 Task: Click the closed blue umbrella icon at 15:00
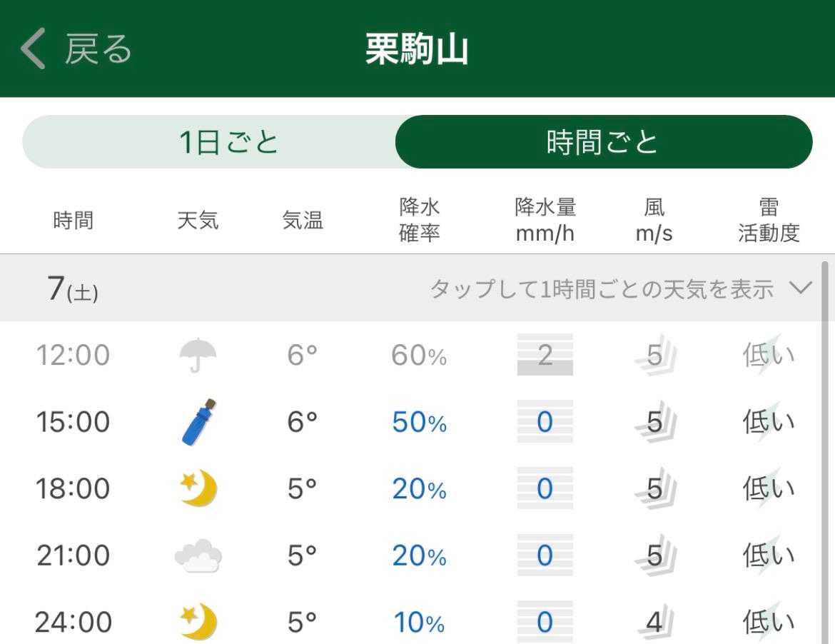click(x=199, y=422)
